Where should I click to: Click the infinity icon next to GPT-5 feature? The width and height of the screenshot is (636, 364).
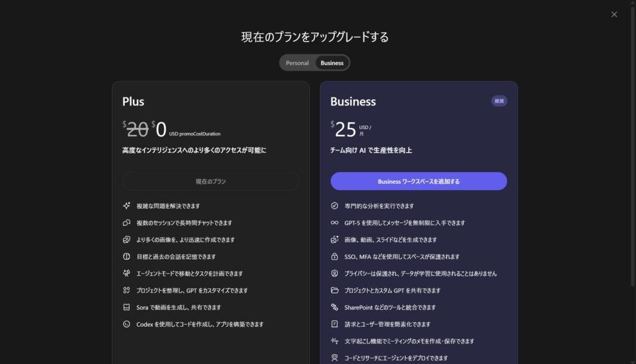click(x=334, y=222)
